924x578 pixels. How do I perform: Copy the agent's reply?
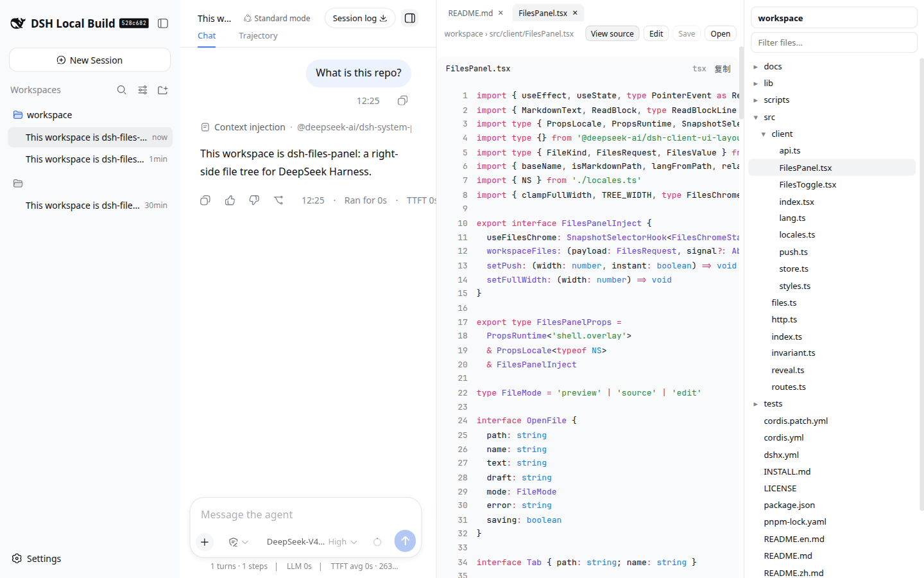[205, 200]
